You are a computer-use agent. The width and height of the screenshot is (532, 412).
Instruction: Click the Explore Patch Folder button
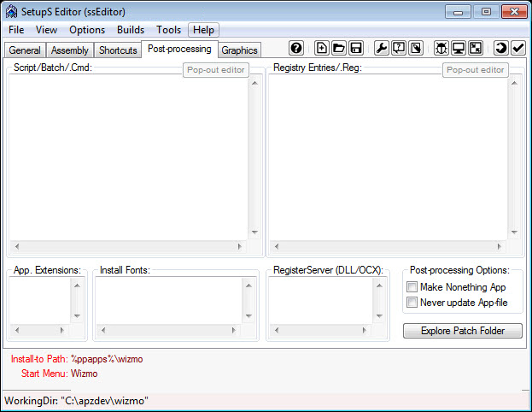463,331
